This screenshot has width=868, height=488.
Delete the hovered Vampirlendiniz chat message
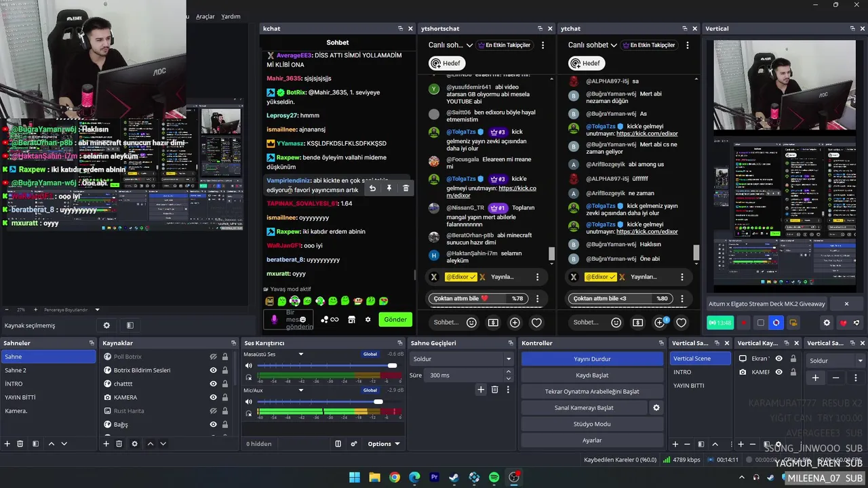click(406, 188)
